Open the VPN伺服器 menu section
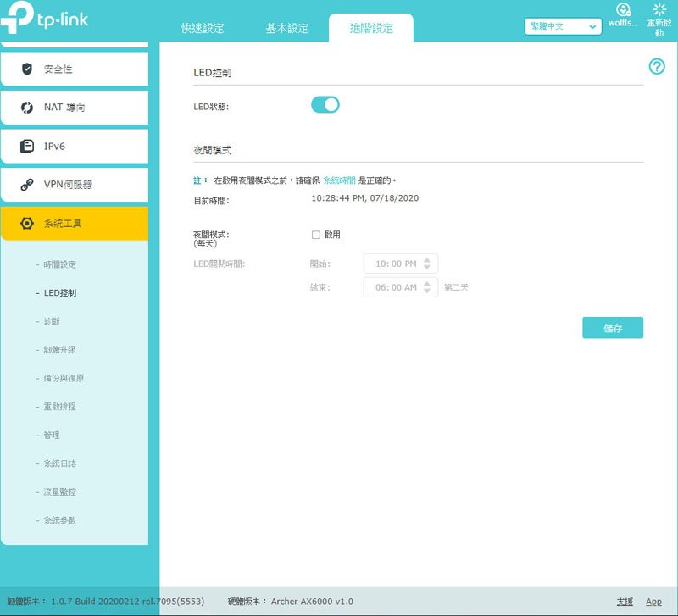This screenshot has height=616, width=678. pos(75,185)
